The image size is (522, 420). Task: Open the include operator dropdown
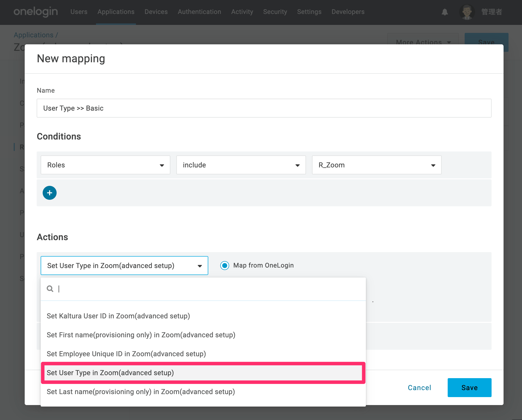(x=241, y=165)
